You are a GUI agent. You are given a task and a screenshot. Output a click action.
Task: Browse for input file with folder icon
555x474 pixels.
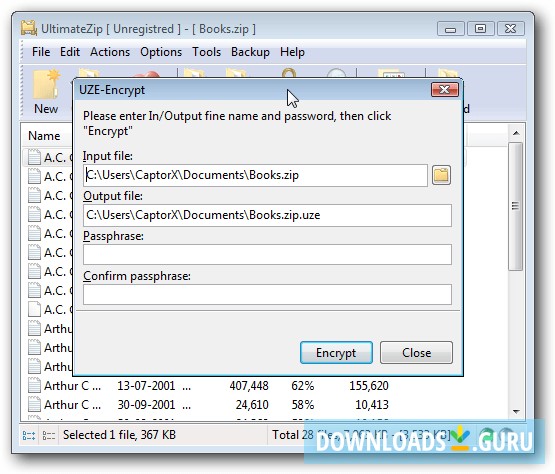tap(441, 175)
